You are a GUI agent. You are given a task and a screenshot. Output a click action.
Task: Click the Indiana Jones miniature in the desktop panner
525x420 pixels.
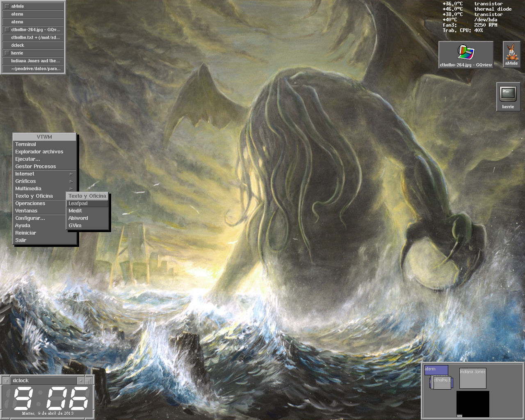(x=472, y=378)
